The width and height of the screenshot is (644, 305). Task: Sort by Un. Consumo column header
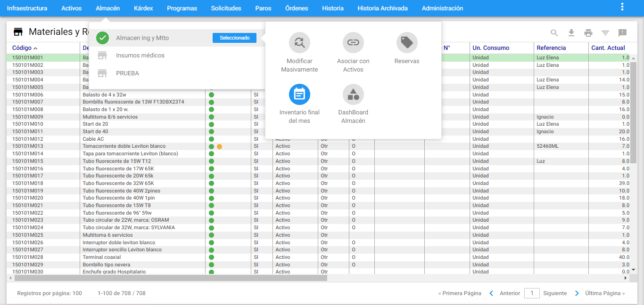(x=491, y=48)
